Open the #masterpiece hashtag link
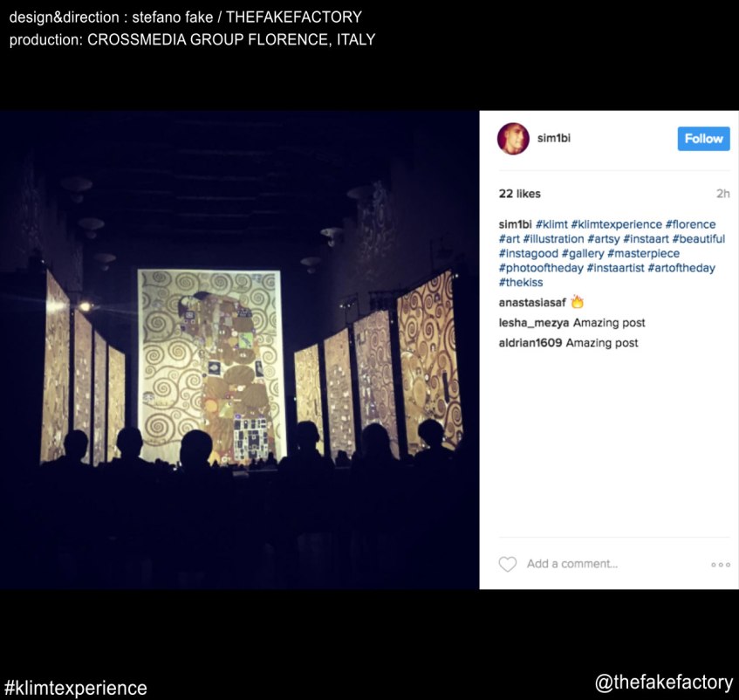This screenshot has height=700, width=739. pyautogui.click(x=643, y=254)
